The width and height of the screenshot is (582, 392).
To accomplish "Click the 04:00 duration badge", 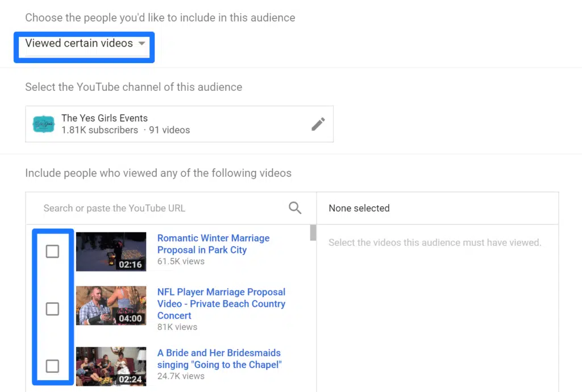I will [x=130, y=319].
